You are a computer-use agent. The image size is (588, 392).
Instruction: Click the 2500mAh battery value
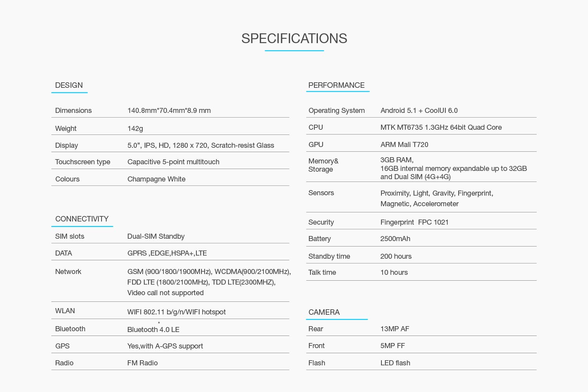pos(395,239)
